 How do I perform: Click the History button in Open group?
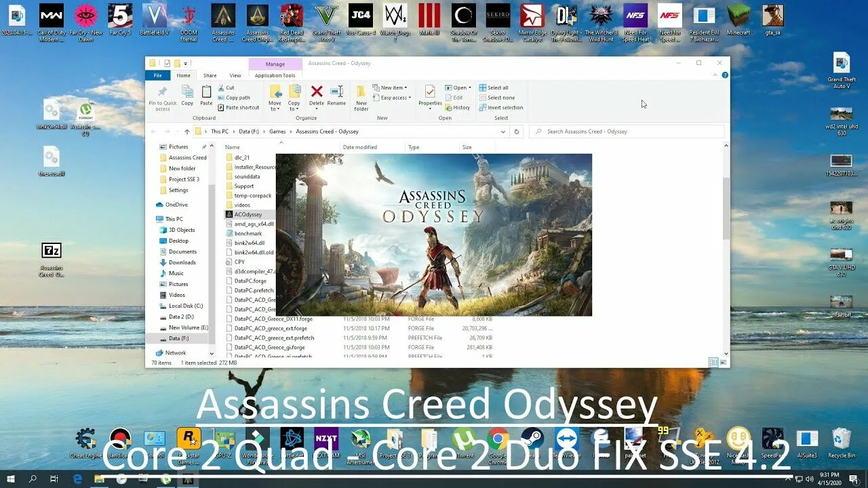point(457,107)
